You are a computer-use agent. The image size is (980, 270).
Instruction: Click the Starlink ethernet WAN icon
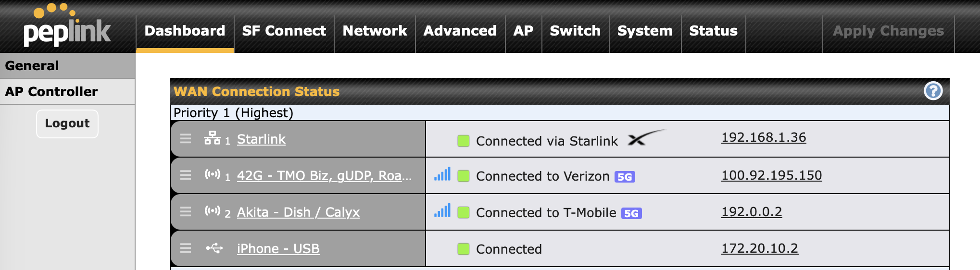point(212,138)
